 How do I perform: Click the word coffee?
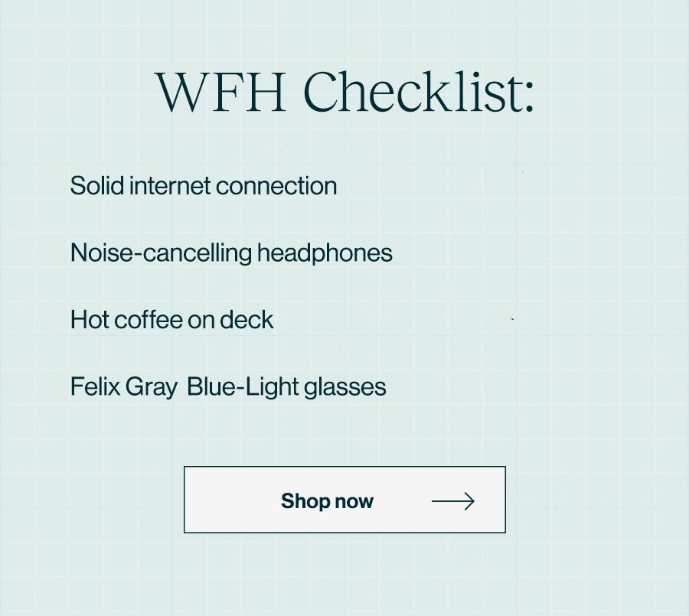tap(148, 320)
